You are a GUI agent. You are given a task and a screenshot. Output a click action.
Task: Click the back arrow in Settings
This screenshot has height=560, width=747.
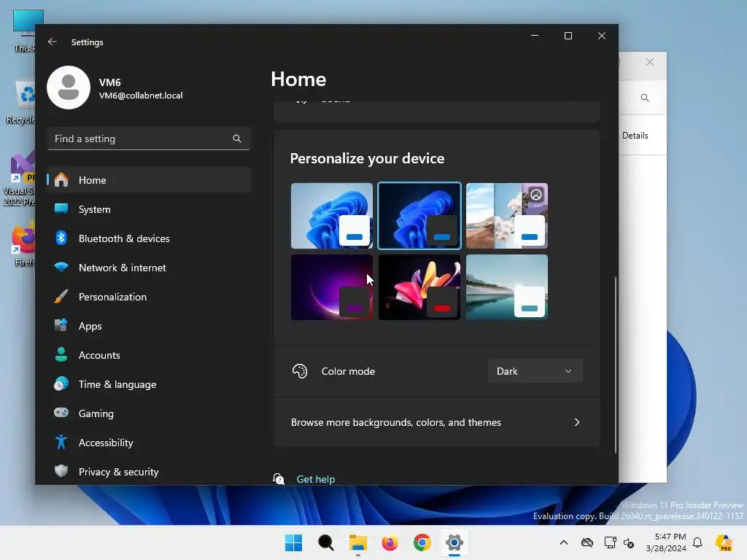point(53,42)
